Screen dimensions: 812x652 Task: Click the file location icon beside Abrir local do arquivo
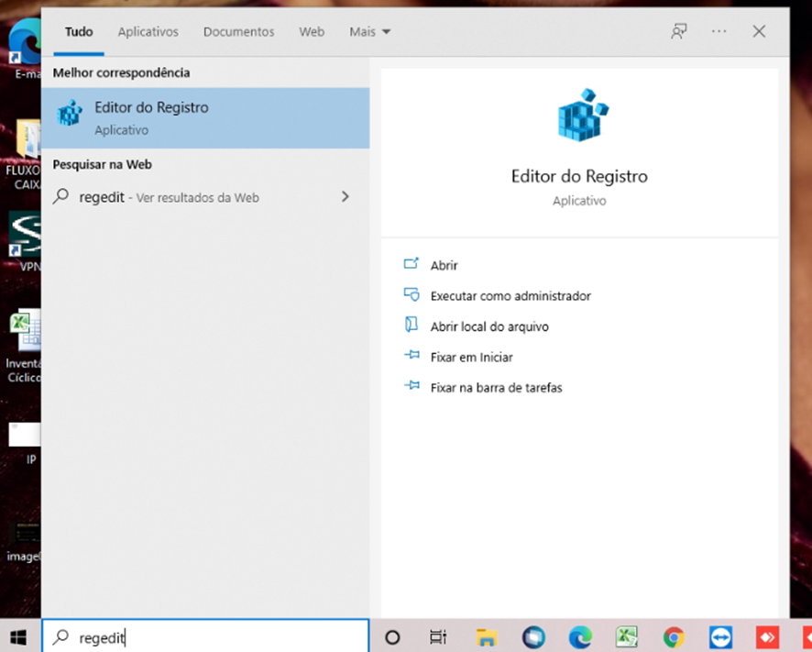click(411, 325)
